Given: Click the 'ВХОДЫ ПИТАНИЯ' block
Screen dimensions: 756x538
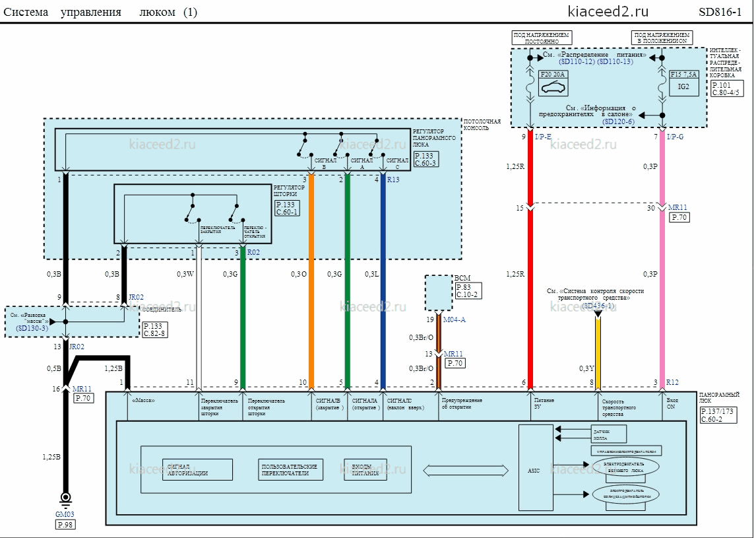Looking at the screenshot, I should pos(365,469).
